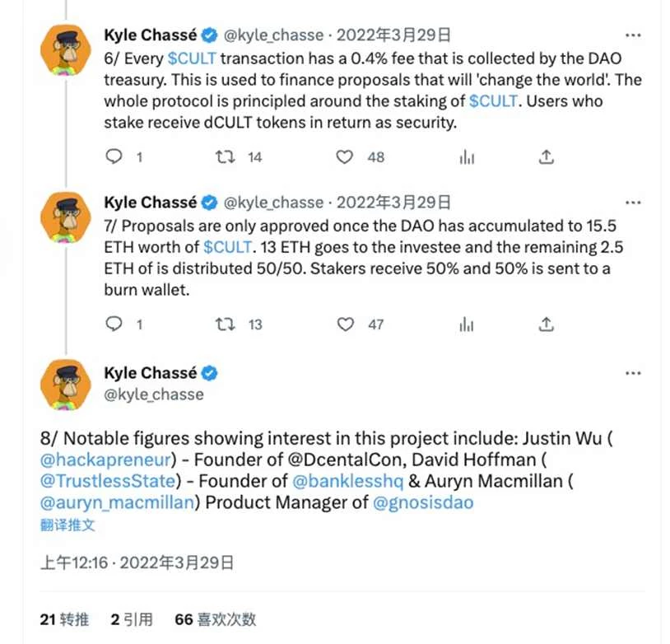Image resolution: width=670 pixels, height=644 pixels.
Task: Open the @gnosisdao mention
Action: click(421, 502)
